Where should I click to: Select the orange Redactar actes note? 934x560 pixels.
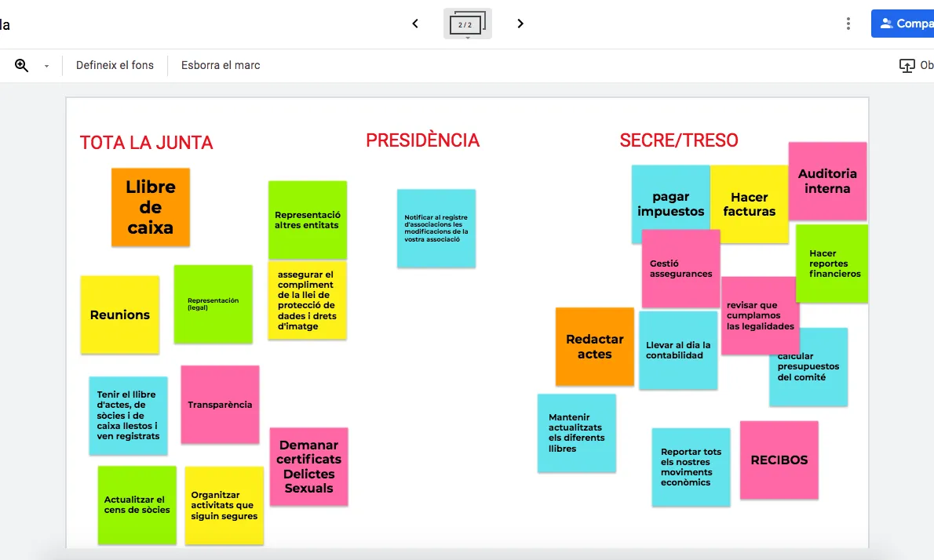[594, 347]
